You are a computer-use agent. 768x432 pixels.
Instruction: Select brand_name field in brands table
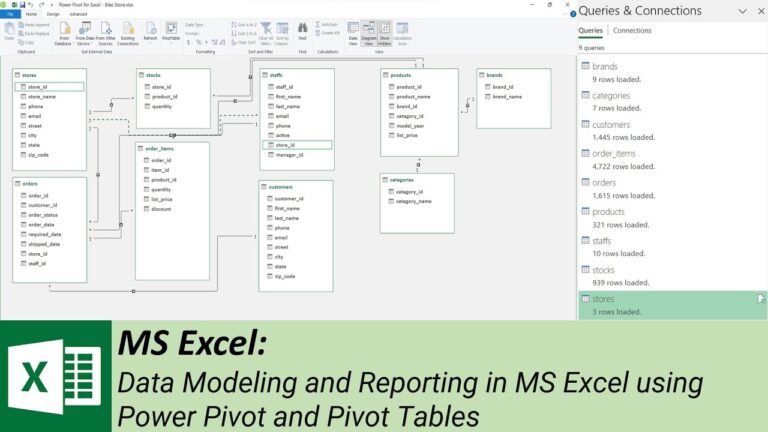[503, 96]
